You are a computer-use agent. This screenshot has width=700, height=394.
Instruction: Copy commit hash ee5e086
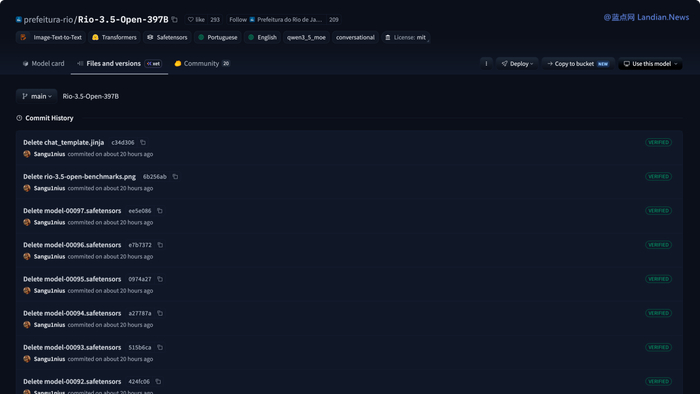160,211
